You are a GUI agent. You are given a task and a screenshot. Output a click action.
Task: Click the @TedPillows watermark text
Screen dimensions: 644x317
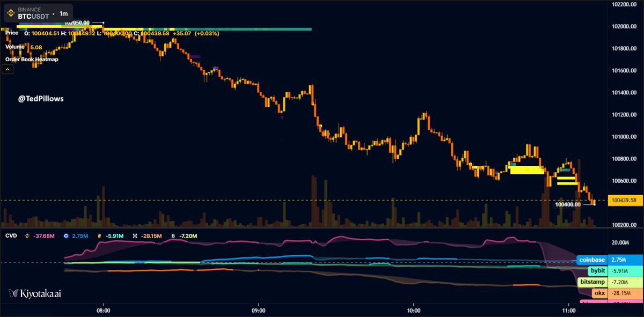40,99
